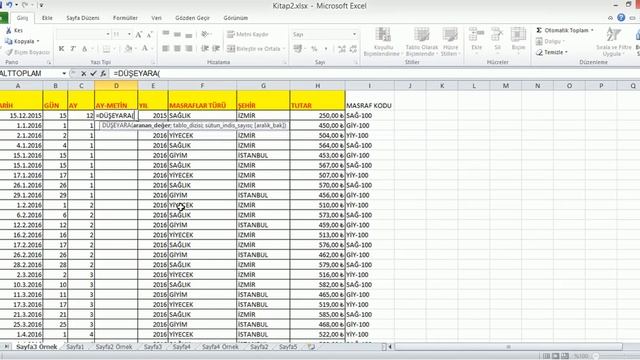The height and width of the screenshot is (360, 640).
Task: Click the insert new worksheet icon
Action: 311,347
